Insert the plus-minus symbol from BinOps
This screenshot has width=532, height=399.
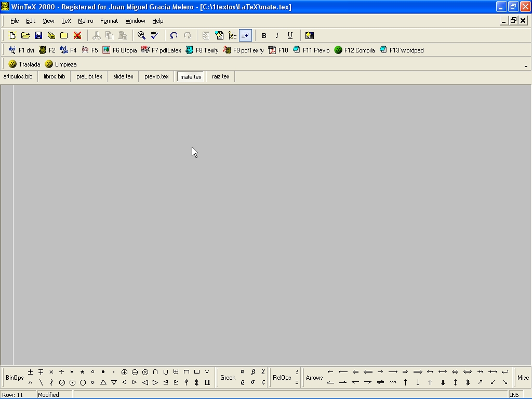[30, 372]
